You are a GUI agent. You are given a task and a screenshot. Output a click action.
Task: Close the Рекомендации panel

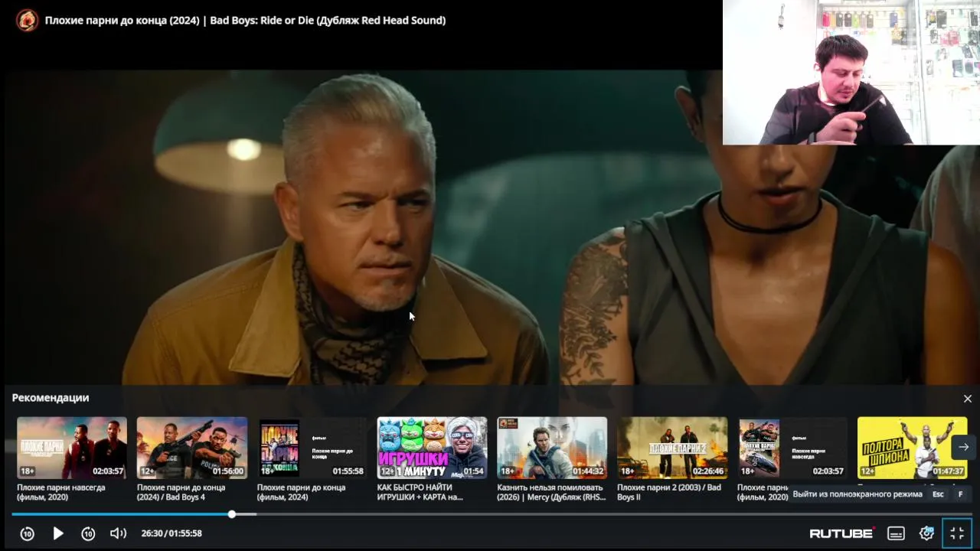click(x=967, y=399)
